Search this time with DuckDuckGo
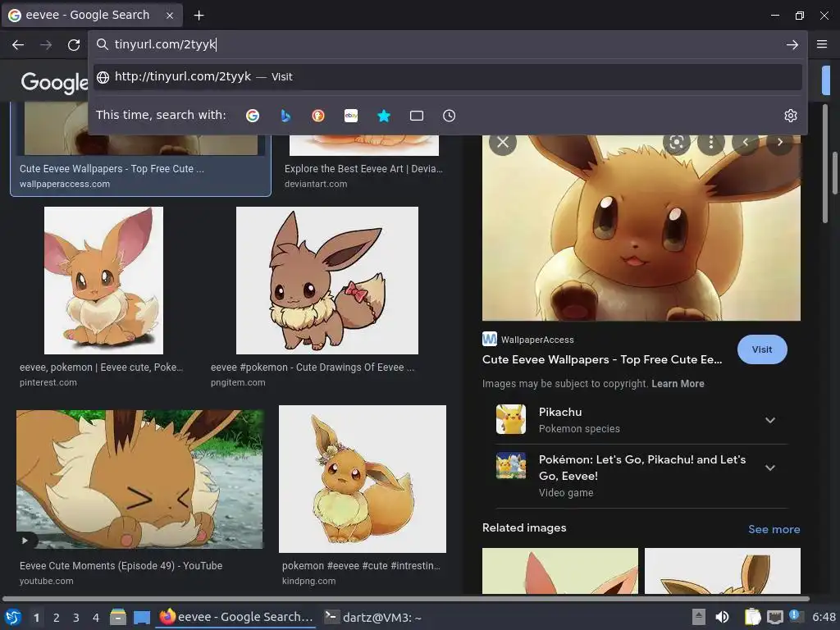Screen dimensions: 840x630 pos(318,116)
